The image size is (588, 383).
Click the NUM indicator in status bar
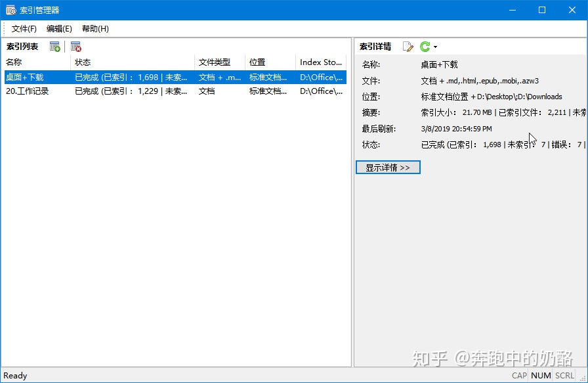[x=541, y=376]
